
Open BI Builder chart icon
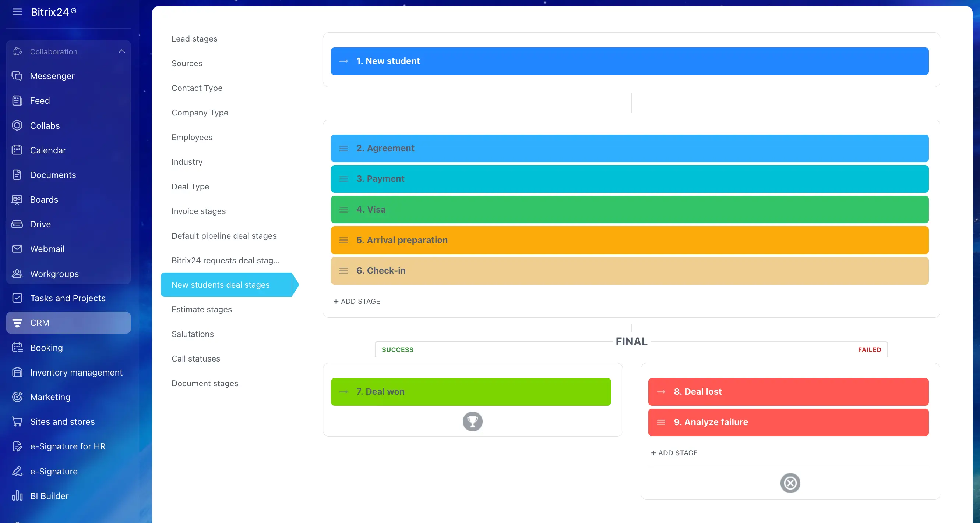pyautogui.click(x=17, y=496)
